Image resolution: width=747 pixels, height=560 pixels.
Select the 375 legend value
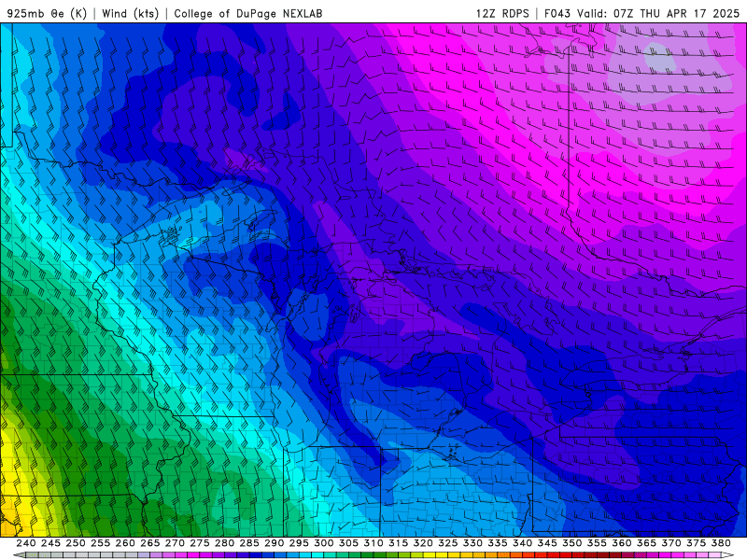pos(696,543)
